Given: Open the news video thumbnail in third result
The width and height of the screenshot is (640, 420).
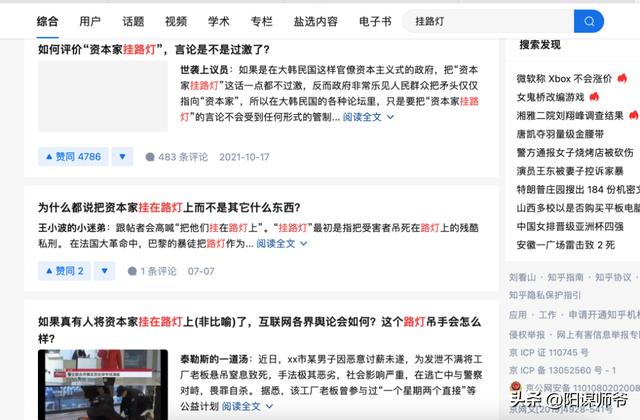Looking at the screenshot, I should (x=103, y=384).
